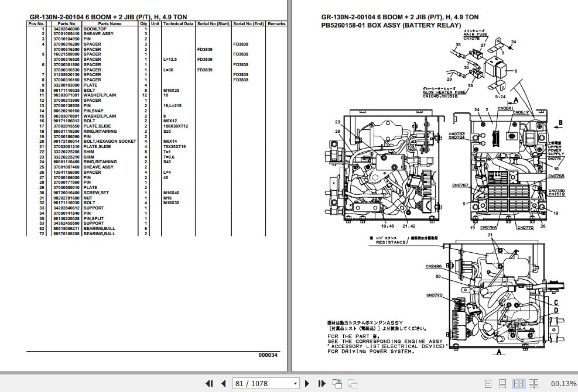Select single page view mode
Image resolution: width=578 pixels, height=392 pixels.
(489, 383)
